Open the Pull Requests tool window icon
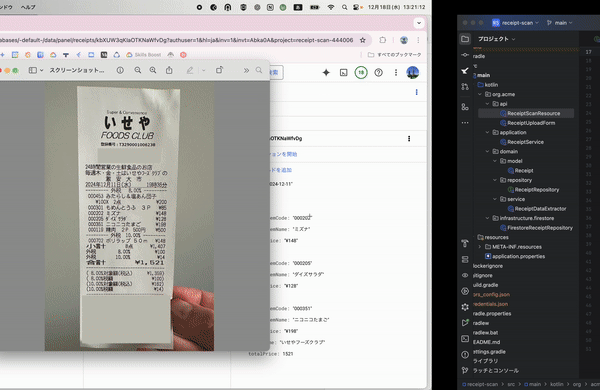The height and width of the screenshot is (390, 600). (465, 87)
